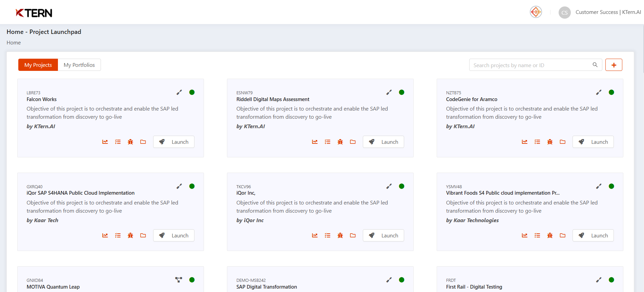Image resolution: width=644 pixels, height=292 pixels.
Task: Click the Home breadcrumb link
Action: [x=14, y=43]
